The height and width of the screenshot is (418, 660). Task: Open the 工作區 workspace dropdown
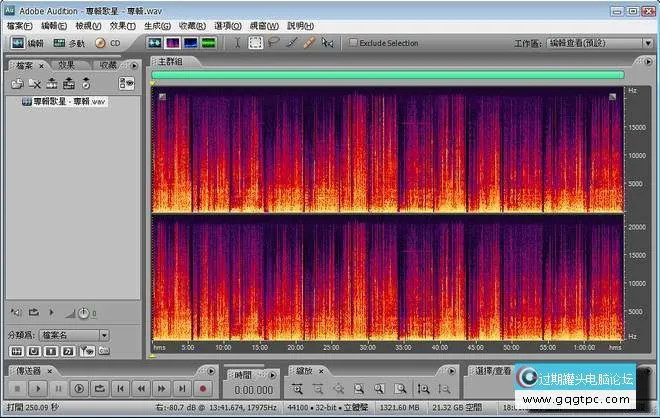pos(598,43)
